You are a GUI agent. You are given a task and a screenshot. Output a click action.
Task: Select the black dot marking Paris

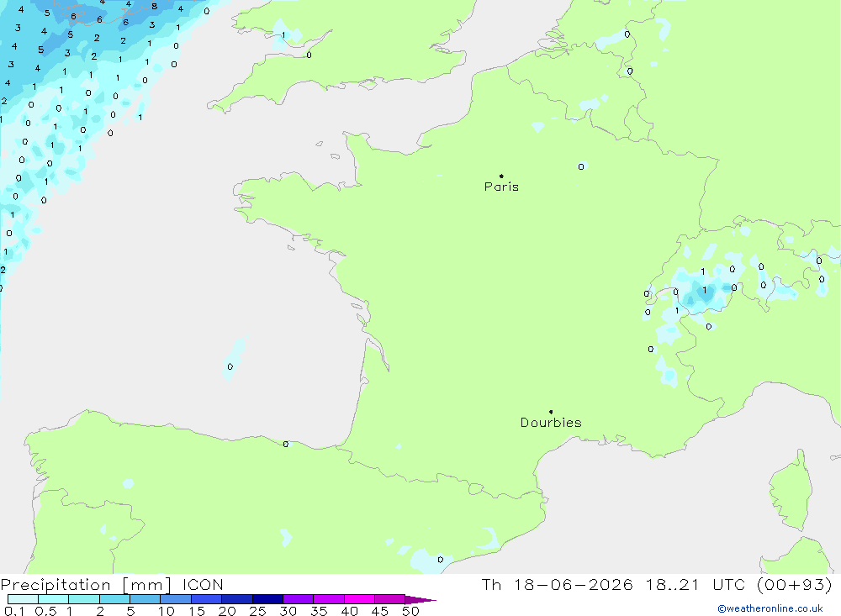501,176
